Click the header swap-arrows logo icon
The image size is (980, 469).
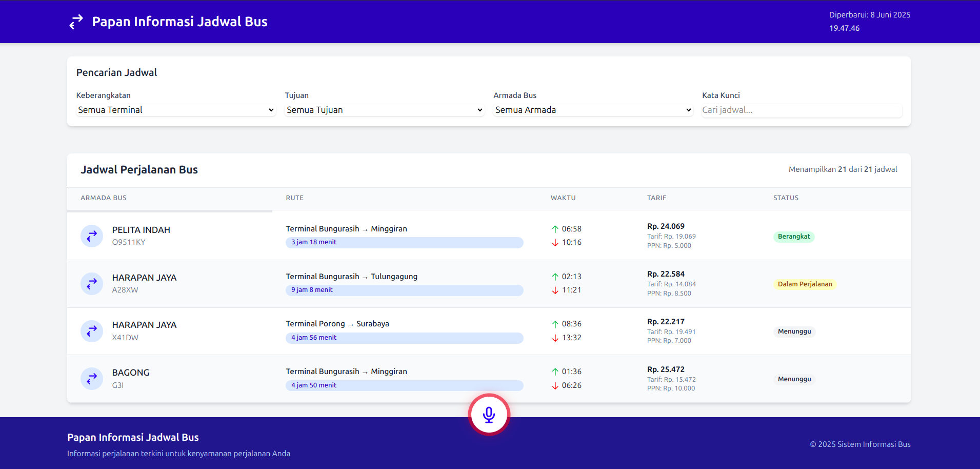coord(76,22)
